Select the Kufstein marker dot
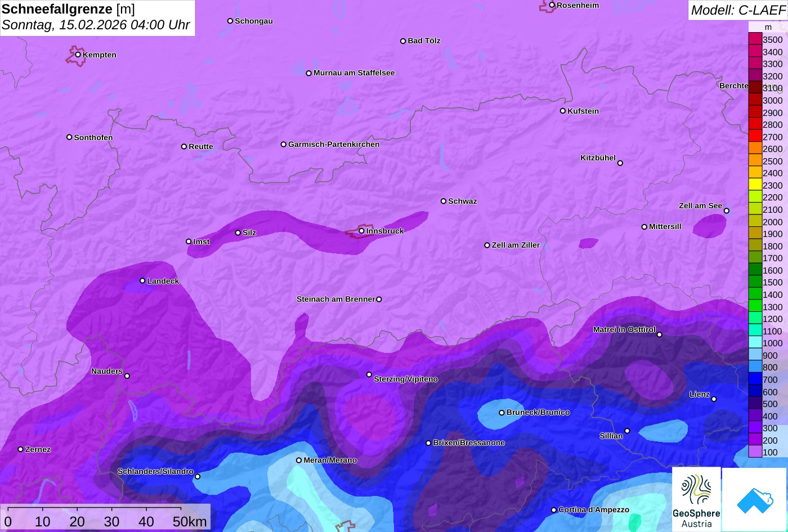 coord(563,111)
